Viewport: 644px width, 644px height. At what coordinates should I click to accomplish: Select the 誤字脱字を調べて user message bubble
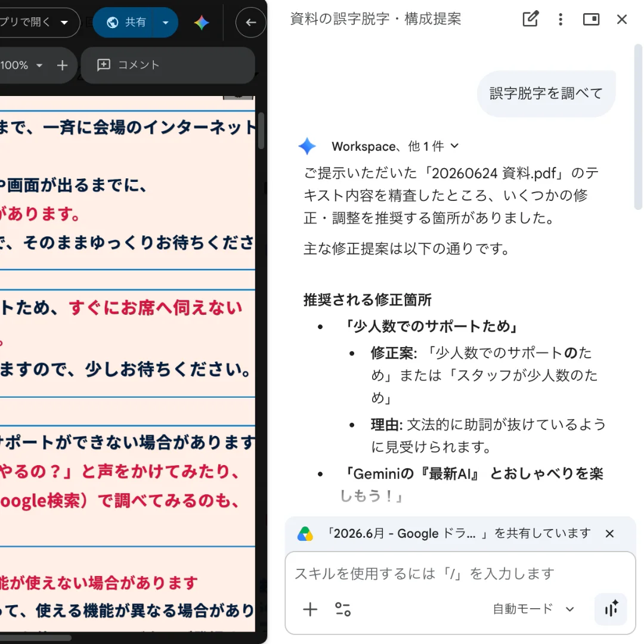546,93
